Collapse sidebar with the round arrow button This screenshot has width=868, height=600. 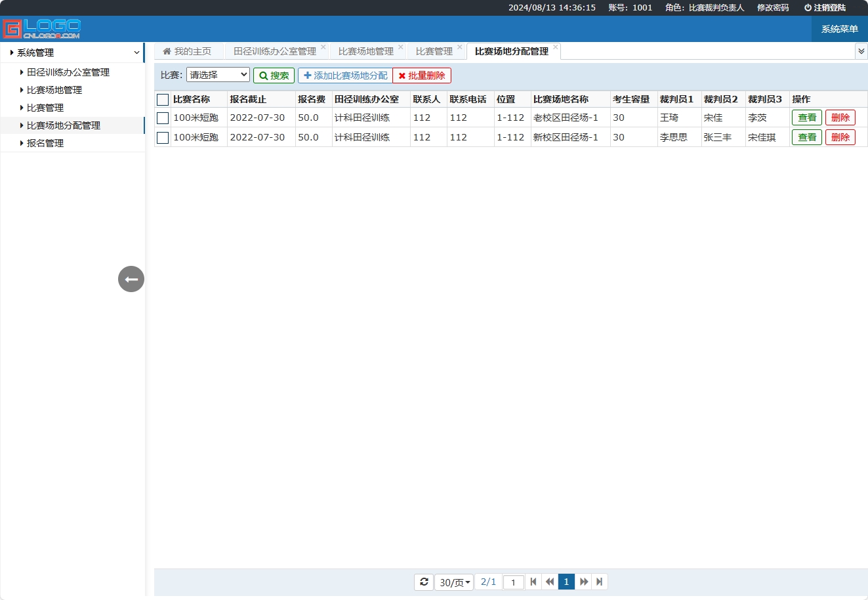coord(131,279)
